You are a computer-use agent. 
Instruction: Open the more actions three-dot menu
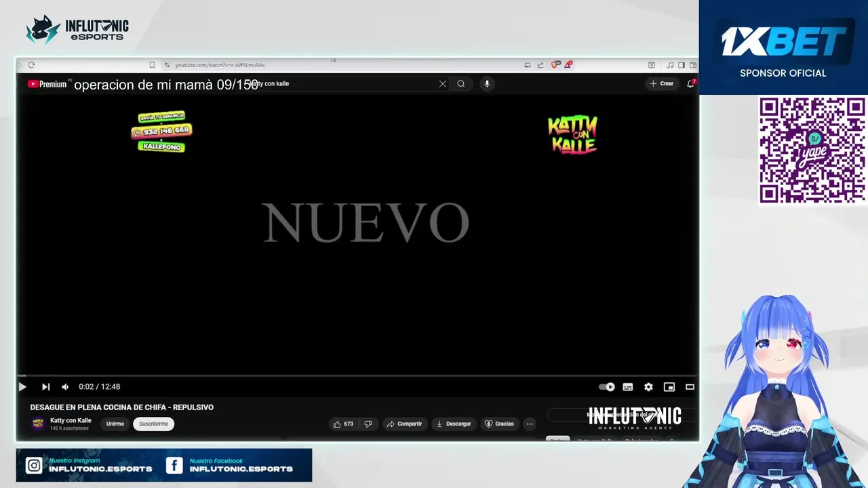(x=530, y=424)
